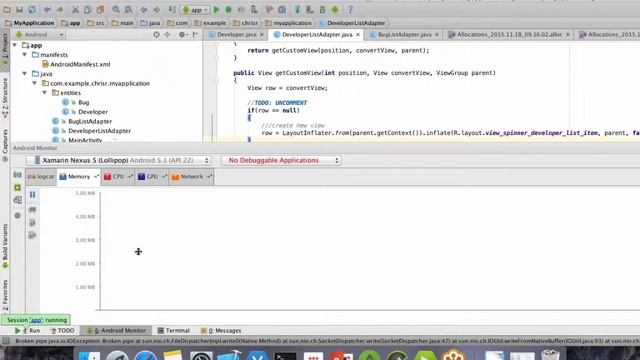The width and height of the screenshot is (640, 360).
Task: Click the DeveloperListAdapter breadcrumb item
Action: tap(352, 23)
